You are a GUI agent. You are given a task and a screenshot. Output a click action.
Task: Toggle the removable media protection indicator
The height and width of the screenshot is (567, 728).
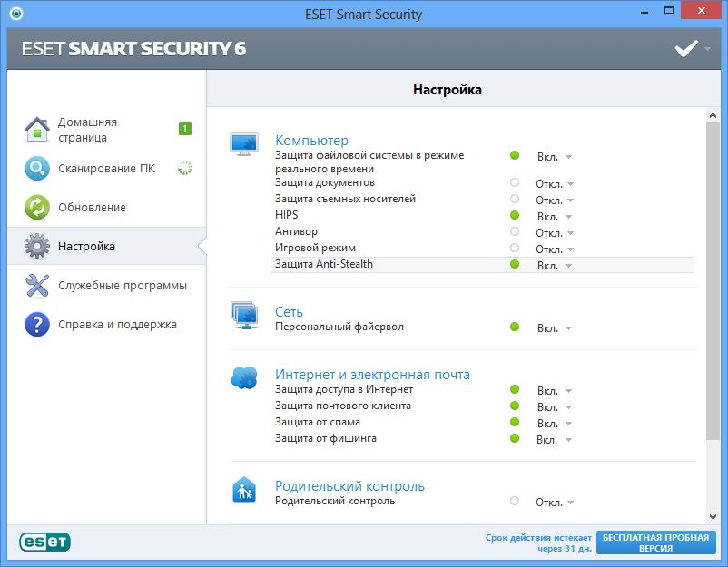pos(515,199)
